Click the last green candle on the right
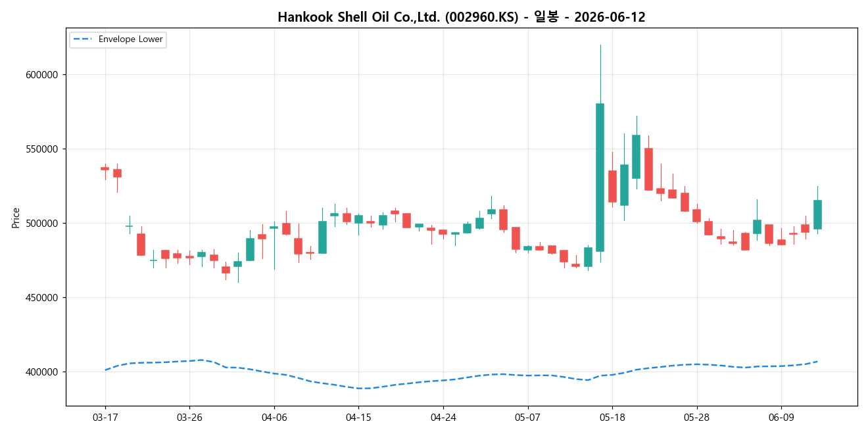 (x=817, y=214)
